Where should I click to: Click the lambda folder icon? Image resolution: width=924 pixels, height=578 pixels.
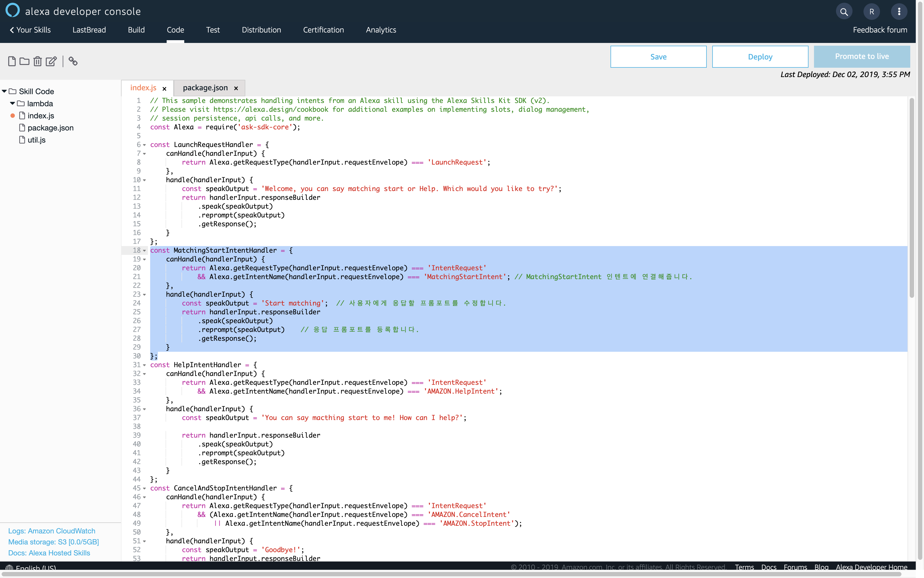click(x=21, y=103)
